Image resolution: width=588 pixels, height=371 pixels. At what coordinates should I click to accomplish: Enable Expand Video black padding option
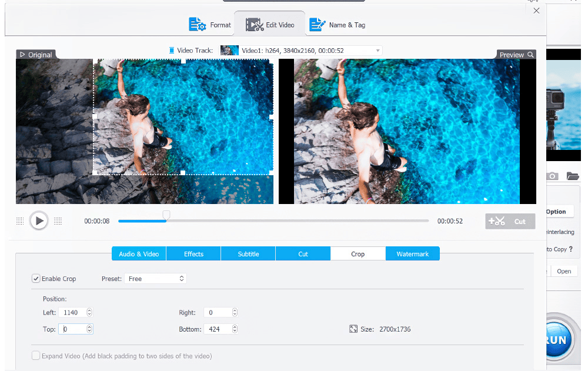[36, 356]
